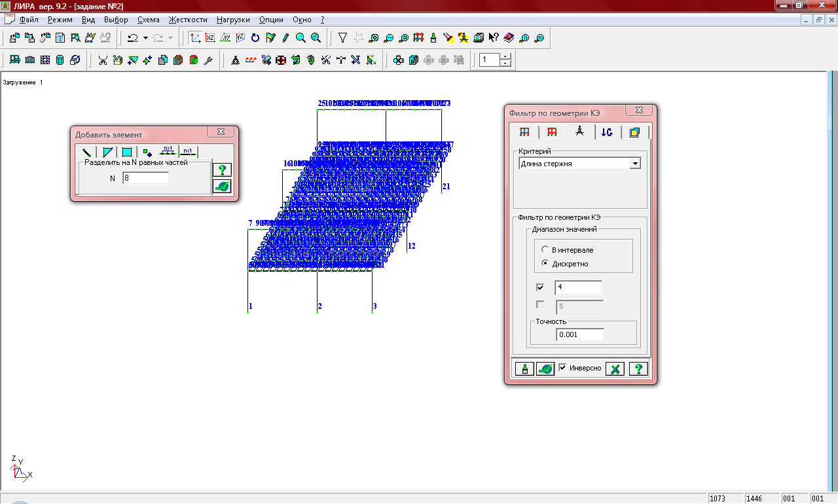Image resolution: width=838 pixels, height=504 pixels.
Task: Apply the Добавить элемент dialog with green checkmark
Action: (x=222, y=187)
